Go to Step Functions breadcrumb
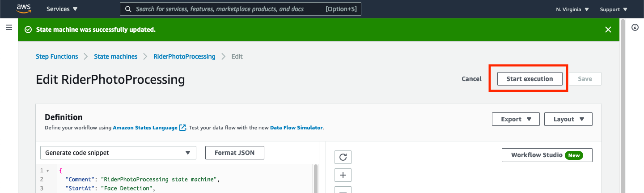 point(57,56)
